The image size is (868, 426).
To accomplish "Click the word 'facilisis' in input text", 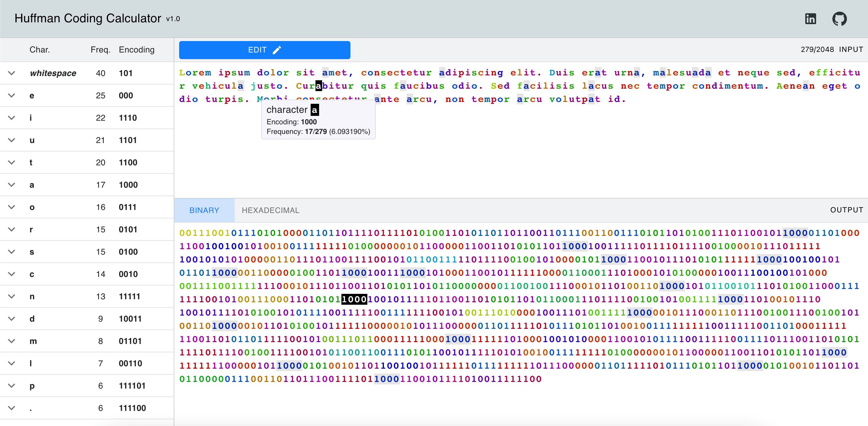I will click(x=546, y=86).
